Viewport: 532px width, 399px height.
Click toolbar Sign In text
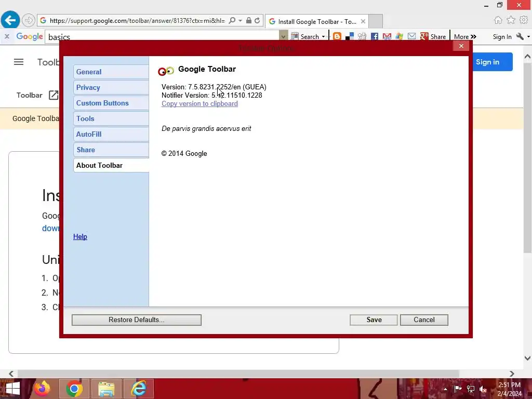pyautogui.click(x=502, y=37)
